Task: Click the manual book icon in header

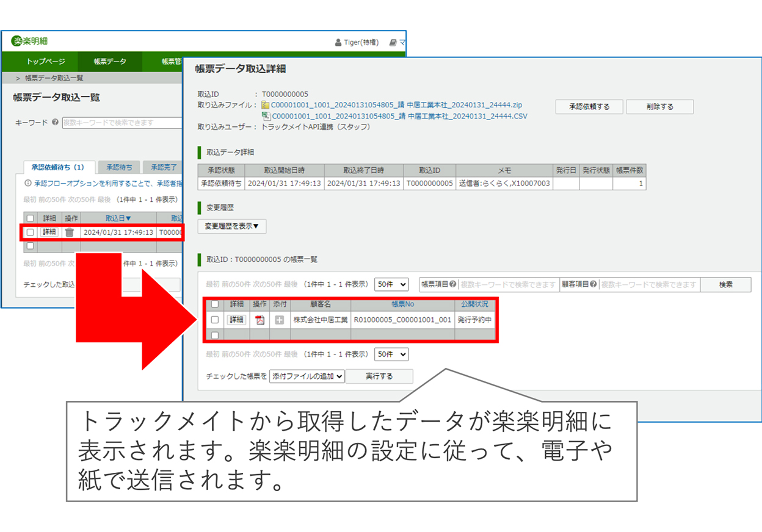Action: tap(393, 43)
